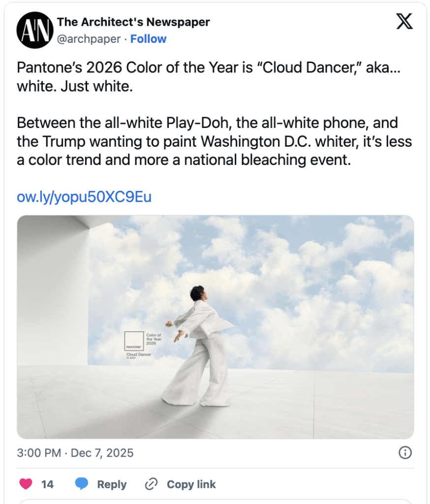Click the "national bleaching event" paragraph
Screen dimensions: 430x504
pyautogui.click(x=214, y=142)
